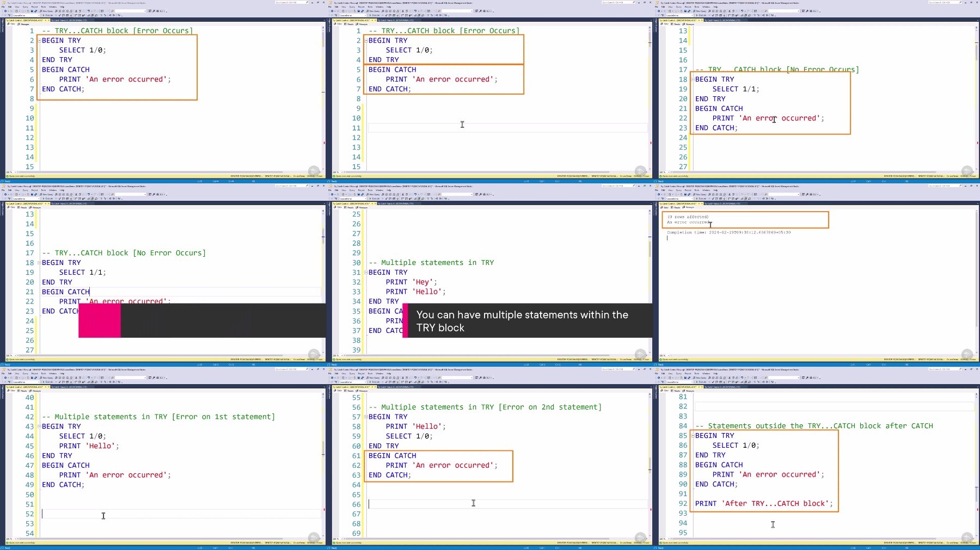Click line 'PRINT 'After TRY...CATCH block';'
The width and height of the screenshot is (980, 550).
click(764, 504)
